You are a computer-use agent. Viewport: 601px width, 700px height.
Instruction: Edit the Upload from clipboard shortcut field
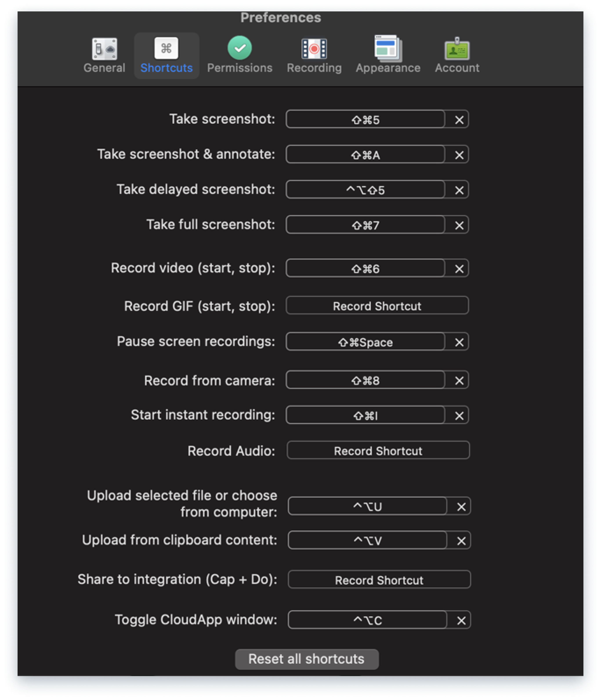click(x=367, y=541)
